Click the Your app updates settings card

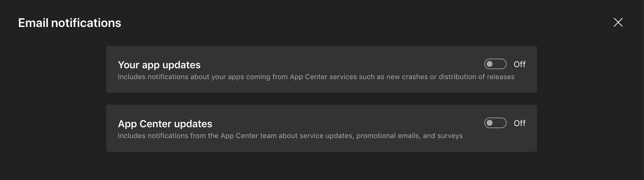click(322, 69)
